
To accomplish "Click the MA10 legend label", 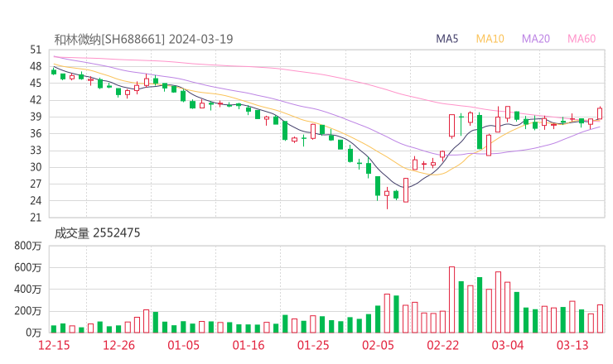I will click(490, 39).
